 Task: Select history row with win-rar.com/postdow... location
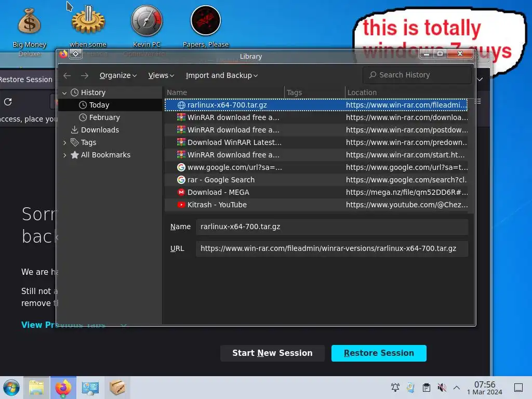pos(316,130)
